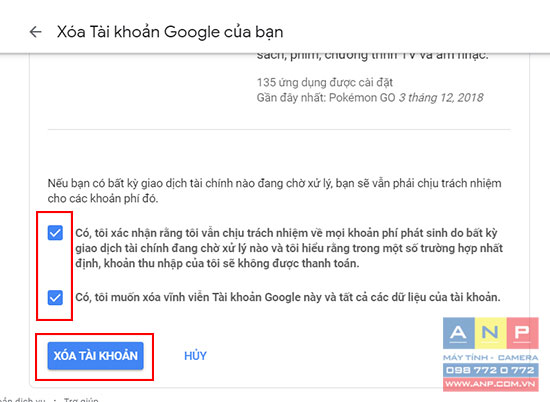
Task: Click the 3 tháng 12, 2018 date text
Action: tap(441, 98)
